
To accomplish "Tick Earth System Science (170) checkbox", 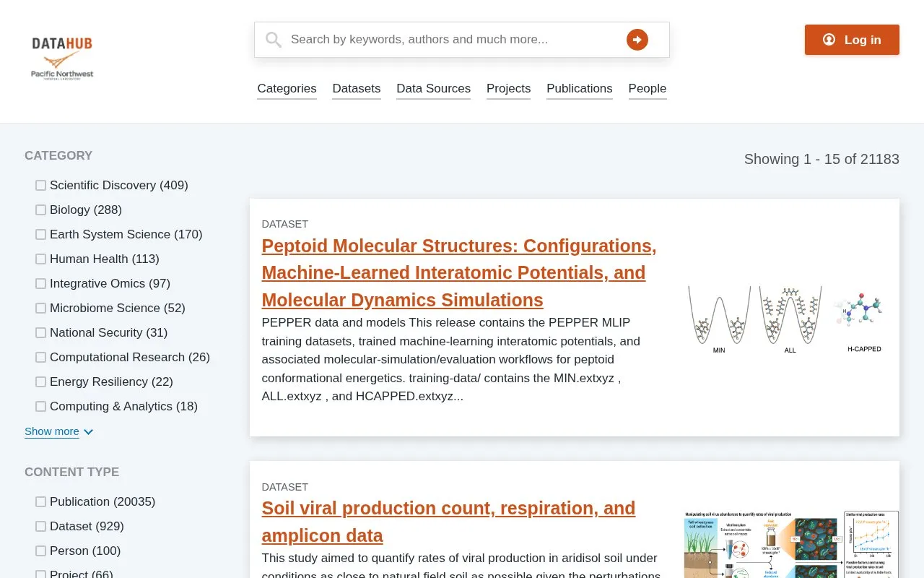I will 40,235.
